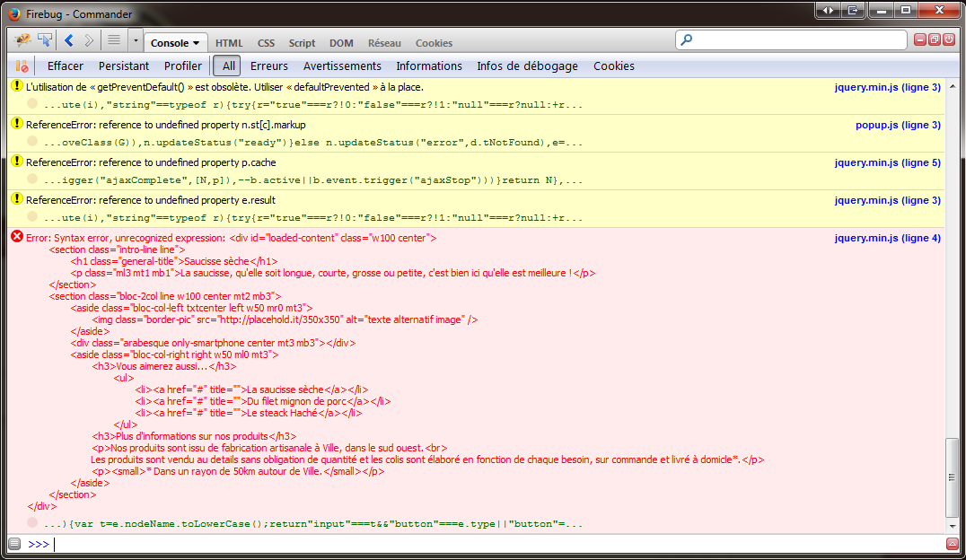Click the back navigation arrow
966x560 pixels.
(x=67, y=40)
